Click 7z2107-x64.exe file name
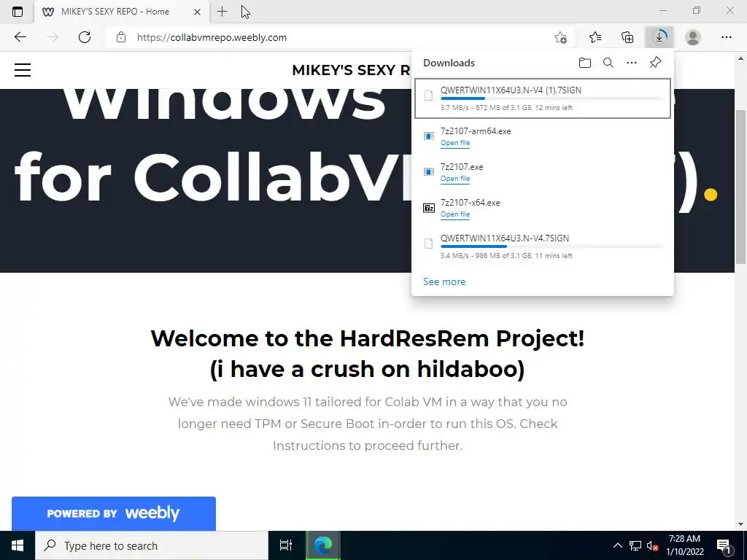This screenshot has height=560, width=747. [471, 203]
